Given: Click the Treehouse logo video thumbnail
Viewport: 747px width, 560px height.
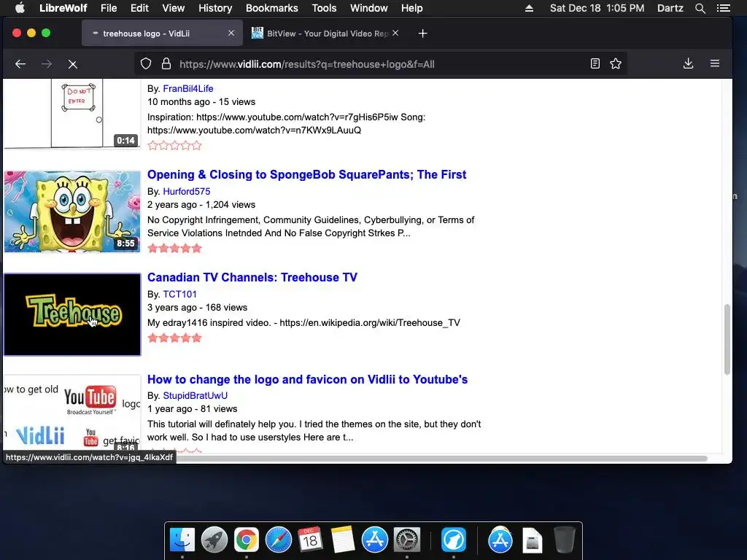Looking at the screenshot, I should [72, 314].
